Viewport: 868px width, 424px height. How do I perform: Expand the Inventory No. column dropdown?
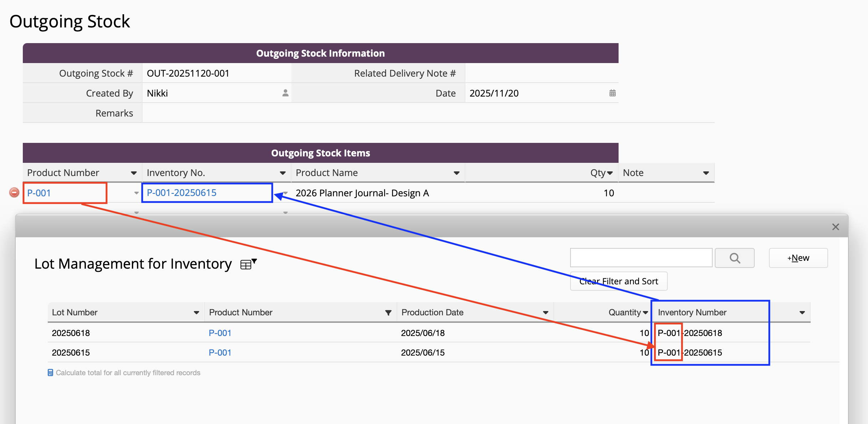[x=283, y=173]
